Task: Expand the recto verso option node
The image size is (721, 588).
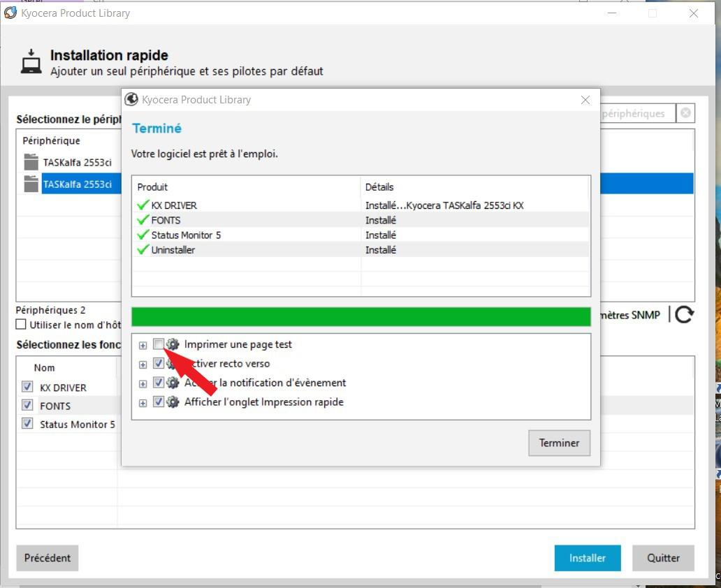Action: (x=143, y=364)
